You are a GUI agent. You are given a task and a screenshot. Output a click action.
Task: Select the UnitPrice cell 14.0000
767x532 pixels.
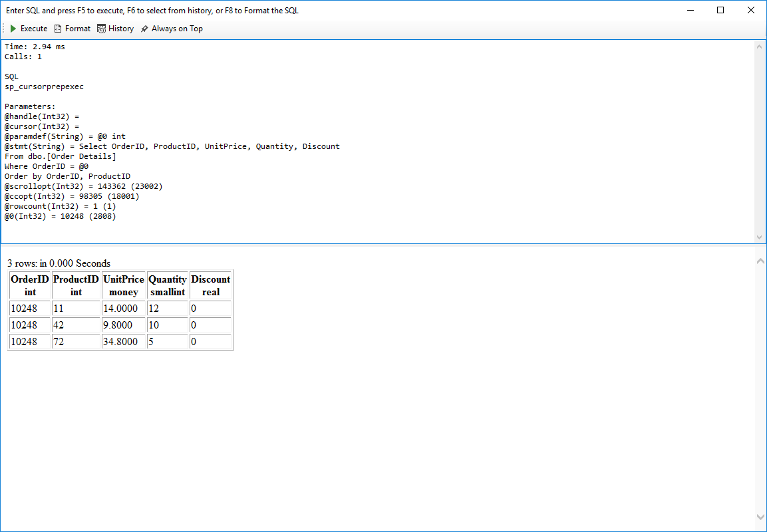click(x=124, y=309)
